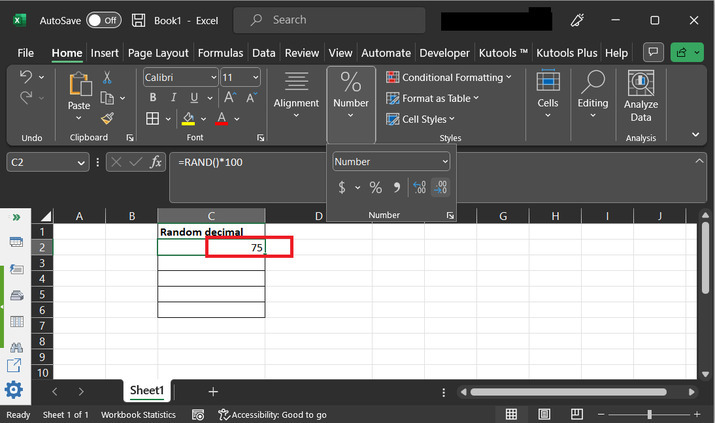Viewport: 715px width, 423px height.
Task: Switch to the Formulas tab
Action: pyautogui.click(x=220, y=53)
